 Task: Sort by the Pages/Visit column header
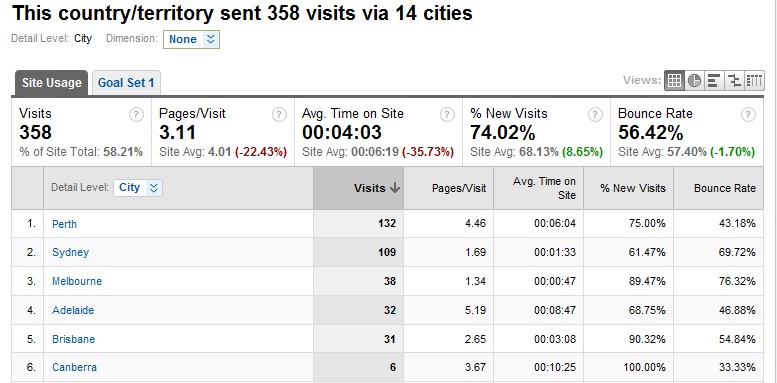click(459, 188)
